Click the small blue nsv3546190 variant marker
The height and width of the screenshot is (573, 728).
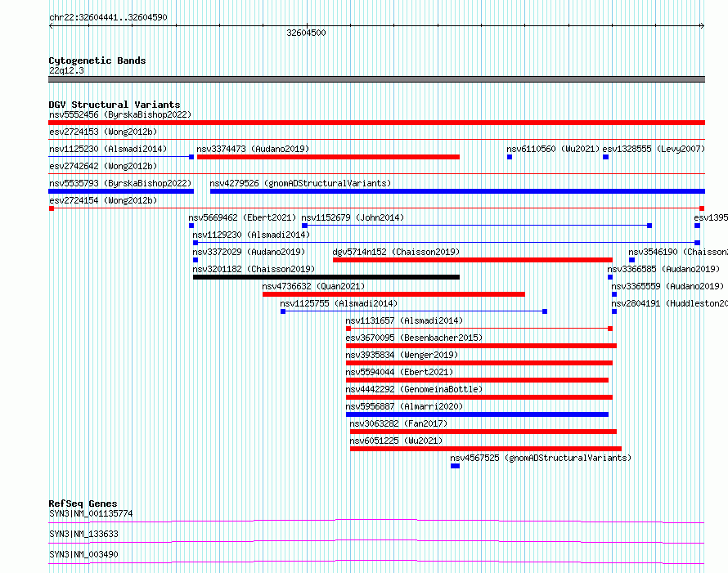coord(632,260)
